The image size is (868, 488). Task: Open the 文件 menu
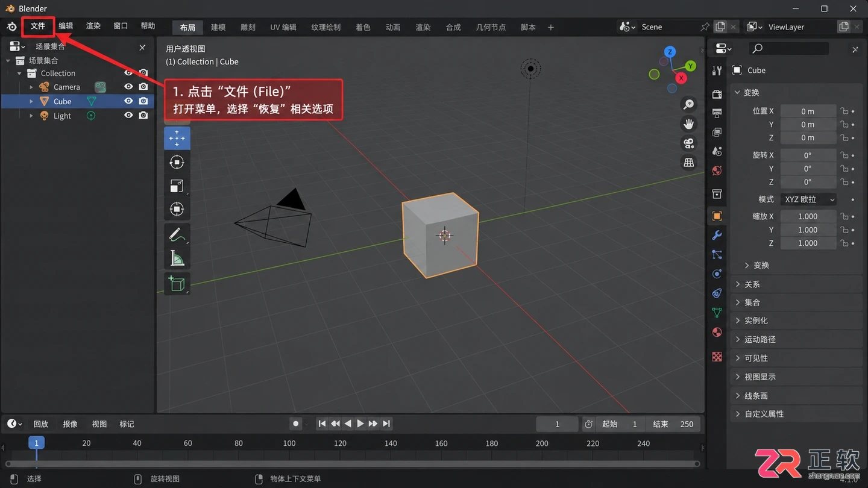point(38,27)
